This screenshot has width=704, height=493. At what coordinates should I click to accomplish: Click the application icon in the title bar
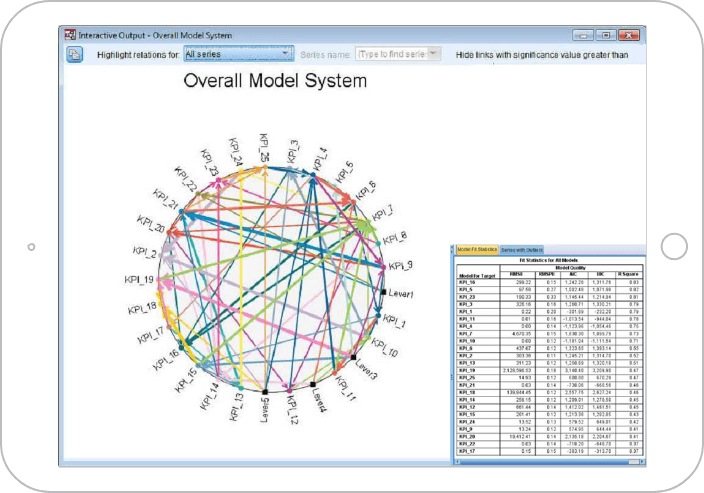70,35
